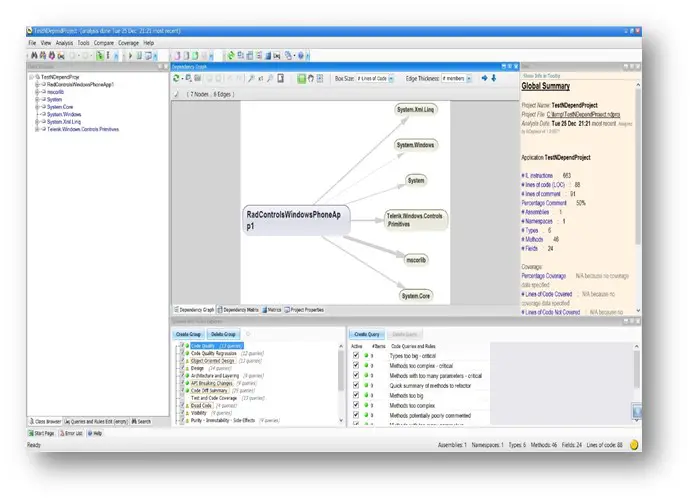Click the 'Percentage Comment' link

pos(544,203)
